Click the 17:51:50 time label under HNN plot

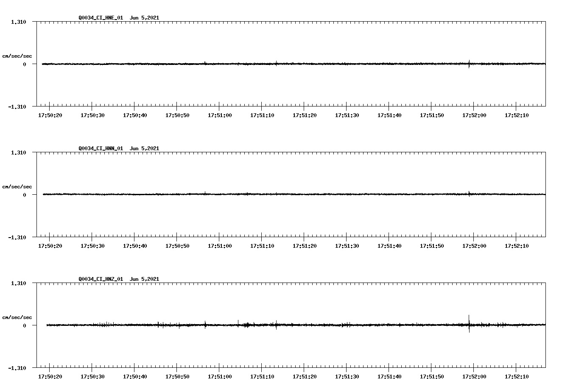pyautogui.click(x=432, y=246)
